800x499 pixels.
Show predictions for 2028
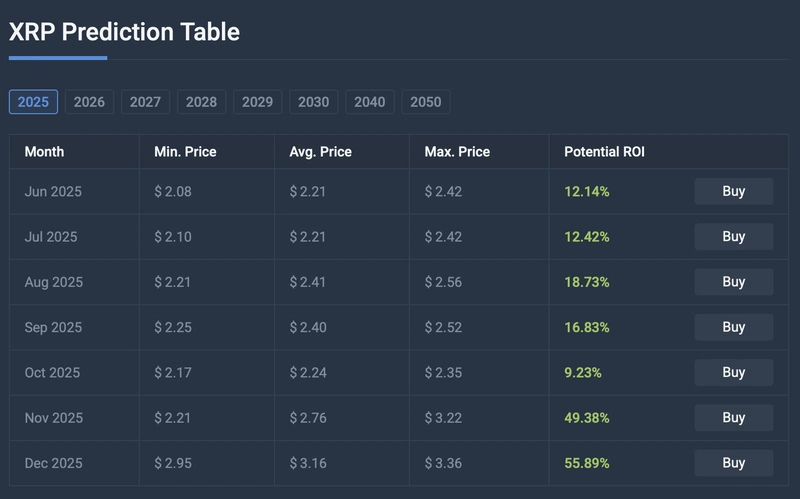click(x=201, y=102)
